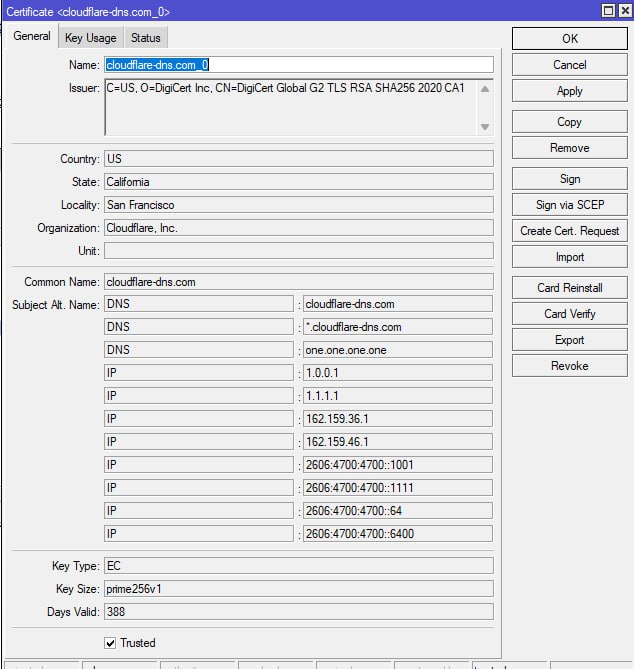Switch to the Key Usage tab
Image resolution: width=634 pixels, height=669 pixels.
[x=90, y=38]
